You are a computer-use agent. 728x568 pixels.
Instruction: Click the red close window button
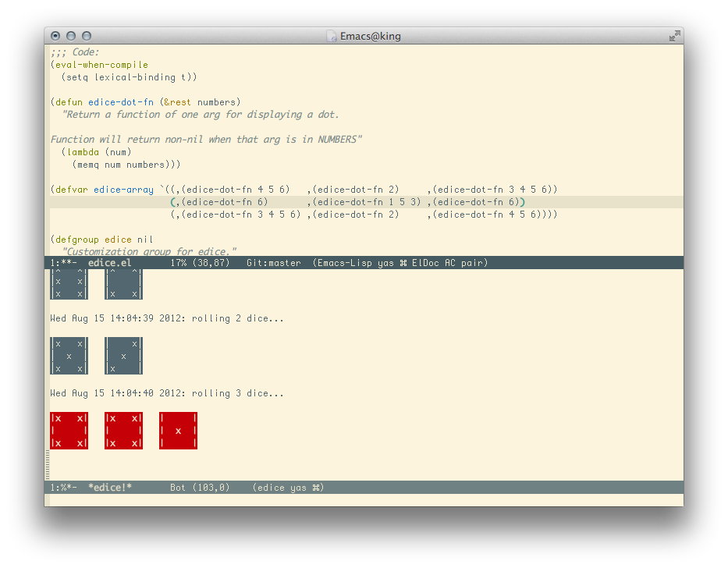click(x=55, y=36)
